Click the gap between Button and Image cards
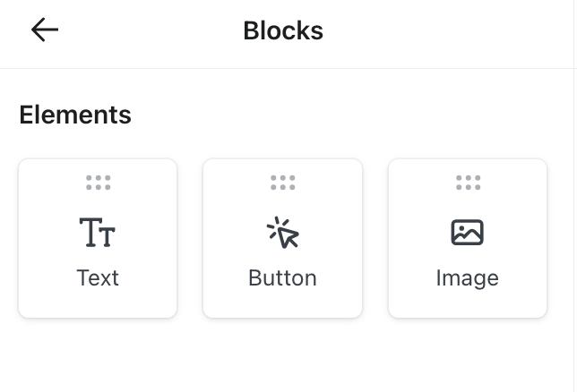 tap(375, 238)
